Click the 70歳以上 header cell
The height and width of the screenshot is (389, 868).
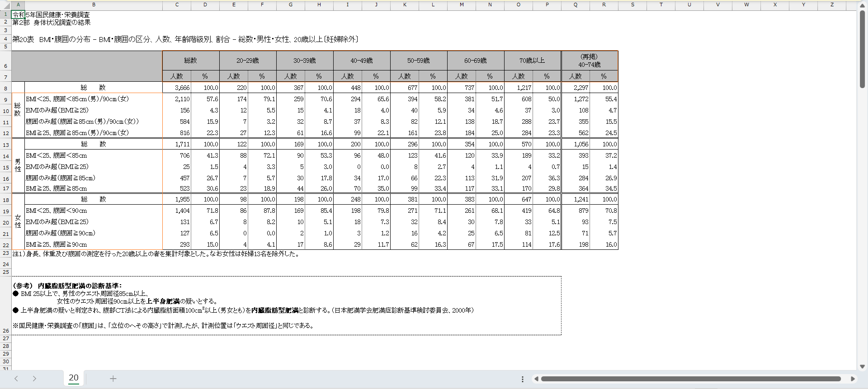pyautogui.click(x=532, y=61)
